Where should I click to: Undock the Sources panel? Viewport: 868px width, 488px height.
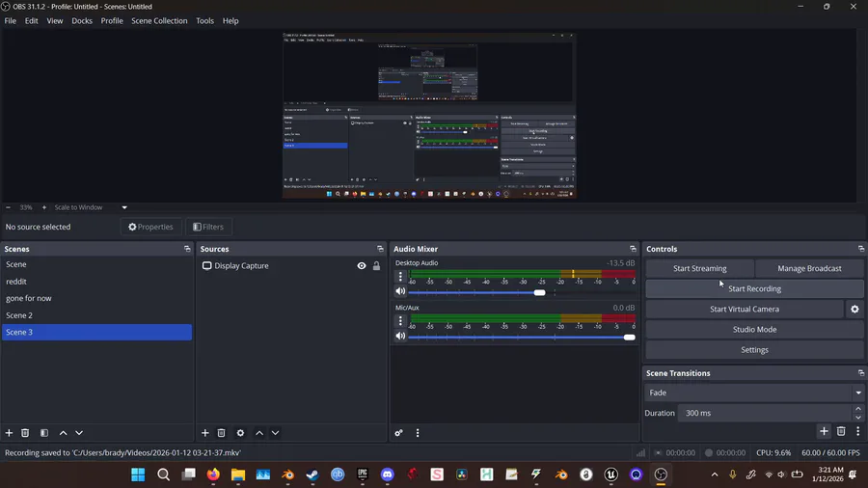(x=380, y=249)
